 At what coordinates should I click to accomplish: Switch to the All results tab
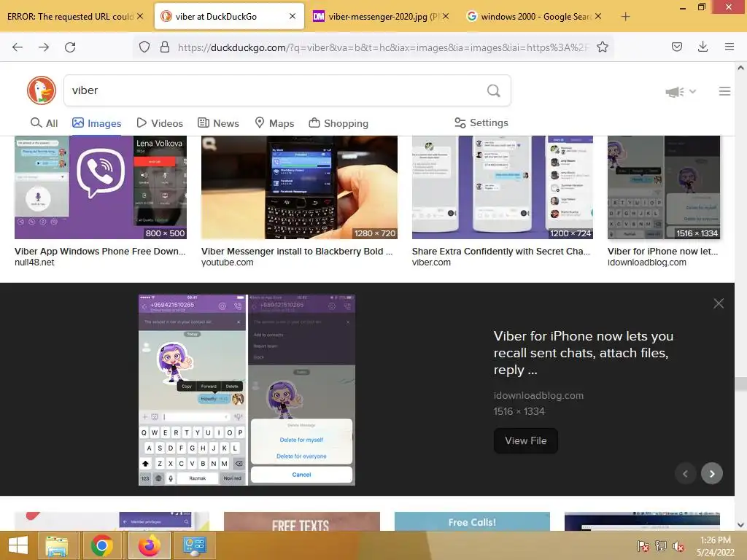pyautogui.click(x=44, y=123)
